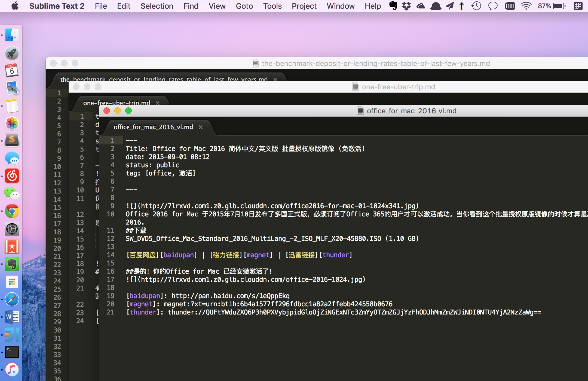Click the magnet URI on line 20
This screenshot has width=588, height=381.
point(278,304)
